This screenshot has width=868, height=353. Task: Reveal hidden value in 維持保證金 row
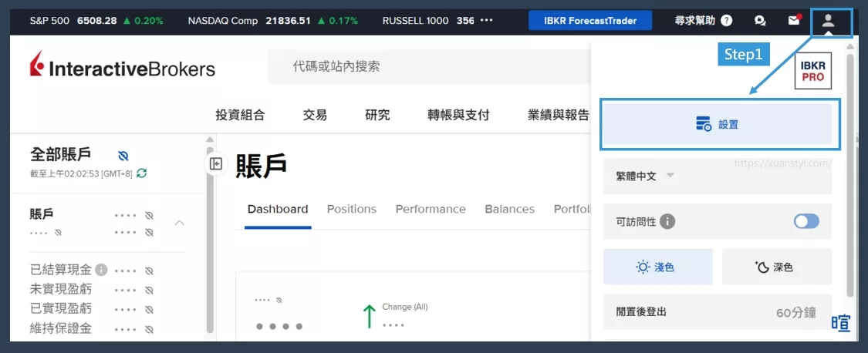point(149,330)
